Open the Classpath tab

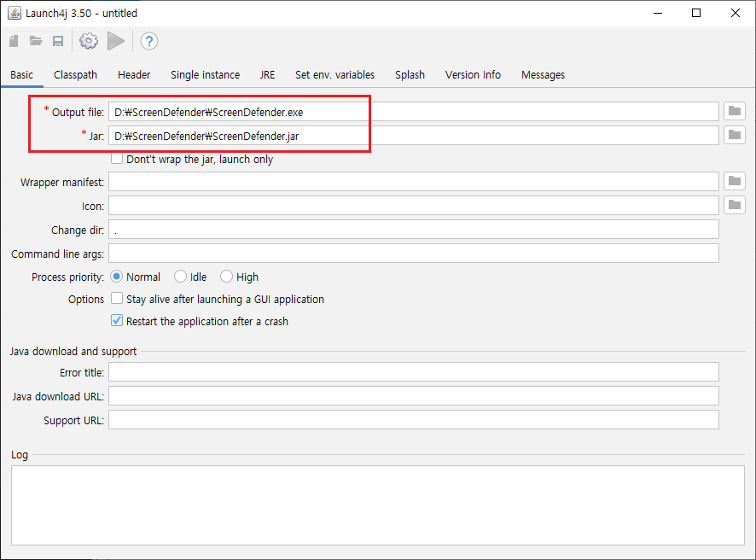coord(75,75)
